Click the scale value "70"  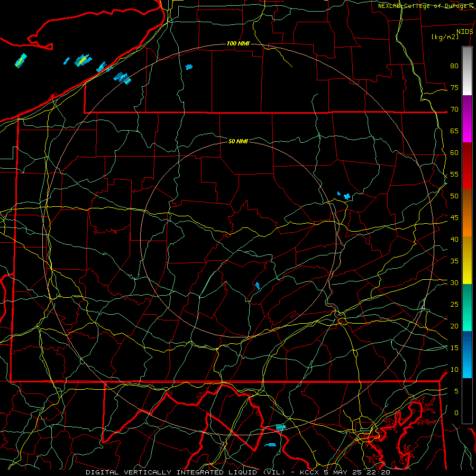(454, 109)
